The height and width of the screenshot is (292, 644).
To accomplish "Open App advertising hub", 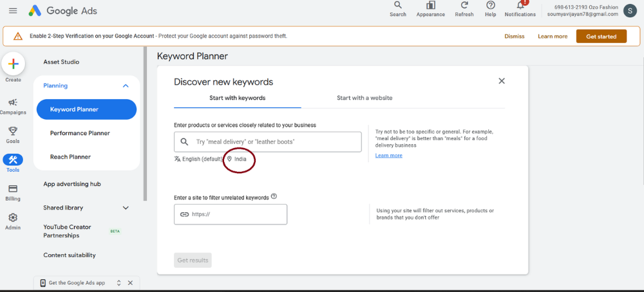I will (72, 184).
